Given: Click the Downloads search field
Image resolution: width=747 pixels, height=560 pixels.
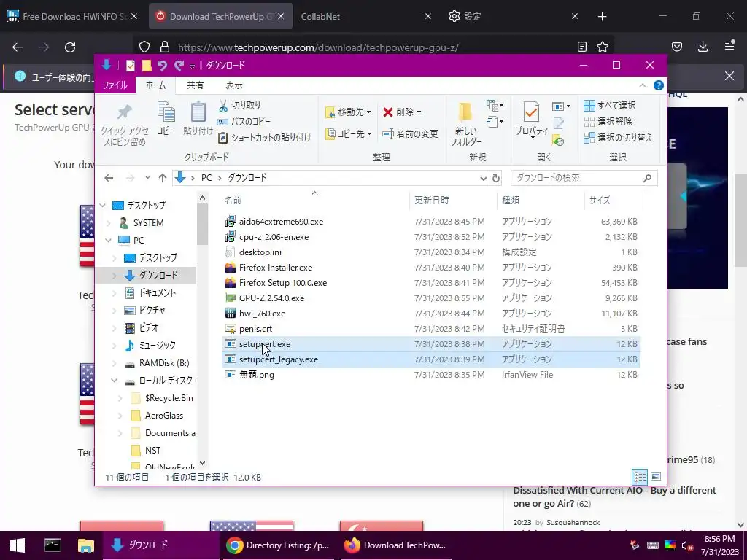Looking at the screenshot, I should [584, 178].
